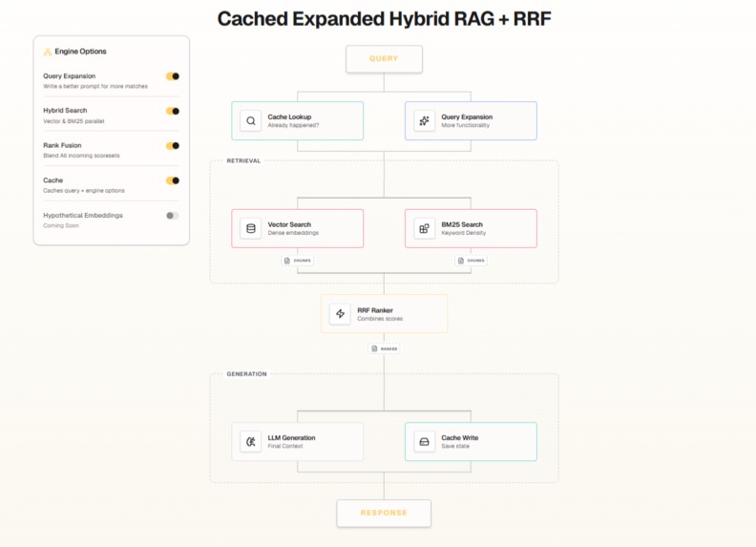Click the 'Vector & BM25 parallel' description

73,121
